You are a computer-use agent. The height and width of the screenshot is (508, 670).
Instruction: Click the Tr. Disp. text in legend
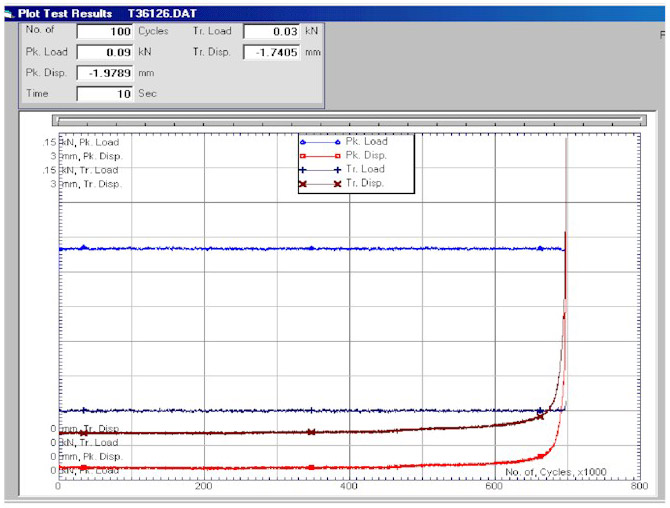click(x=367, y=185)
